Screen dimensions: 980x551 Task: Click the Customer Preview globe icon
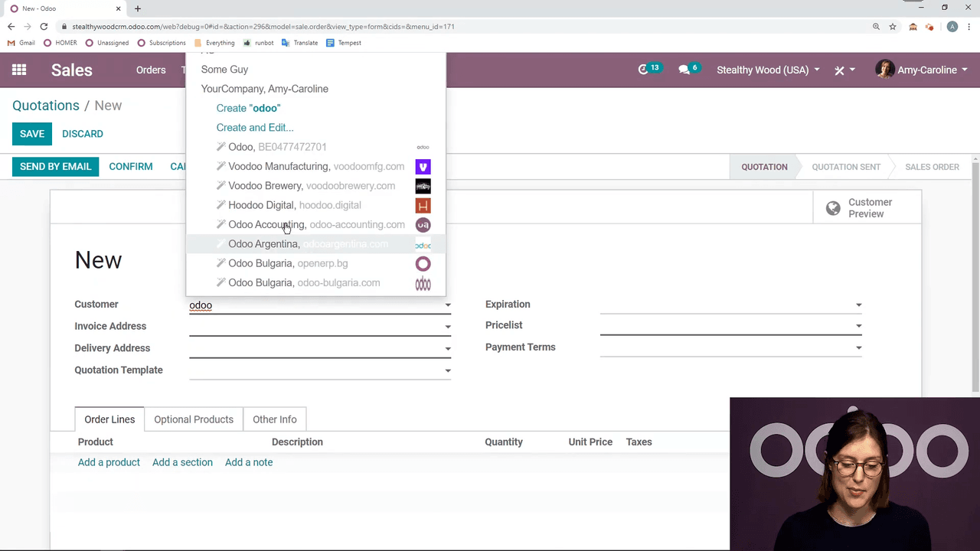pos(833,208)
